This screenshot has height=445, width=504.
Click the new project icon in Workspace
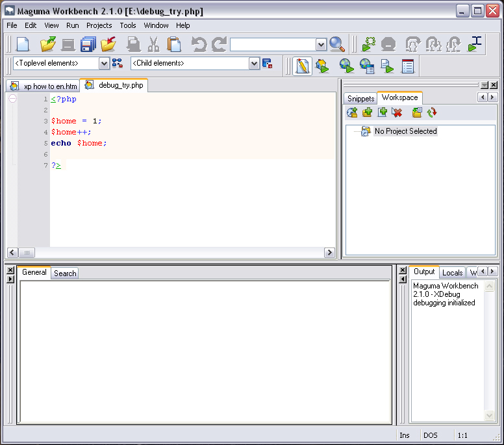click(x=352, y=112)
